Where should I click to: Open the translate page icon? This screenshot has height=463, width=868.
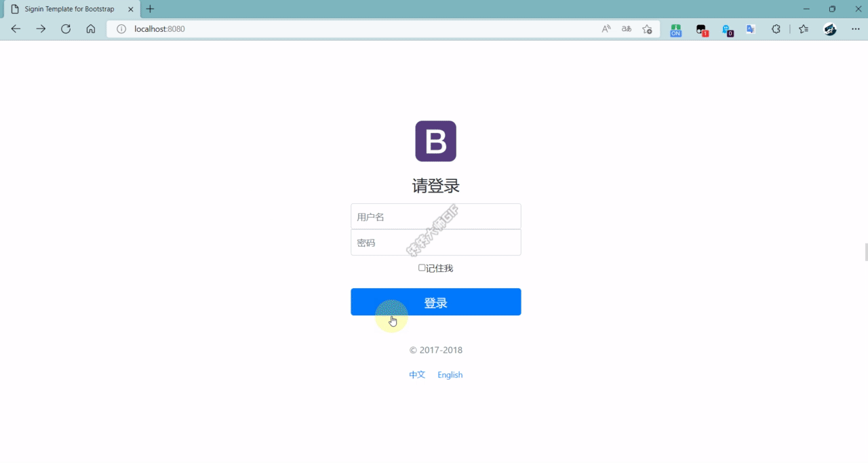coord(627,29)
